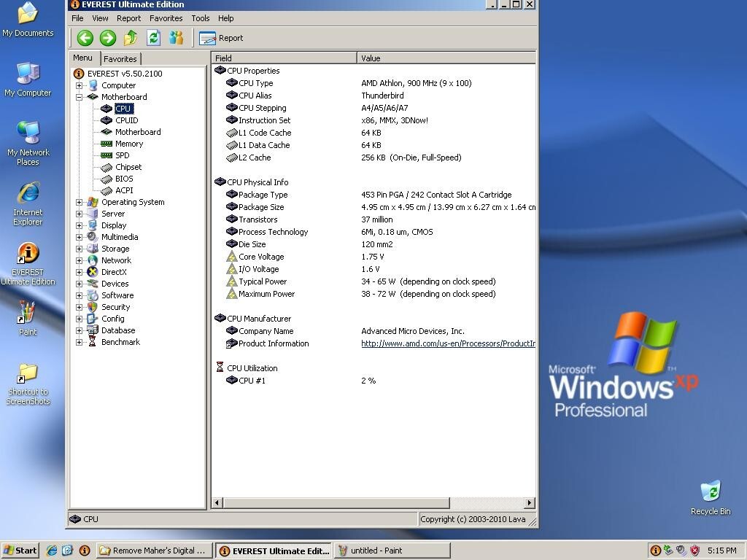
Task: Click the Field column header
Action: pyautogui.click(x=284, y=58)
